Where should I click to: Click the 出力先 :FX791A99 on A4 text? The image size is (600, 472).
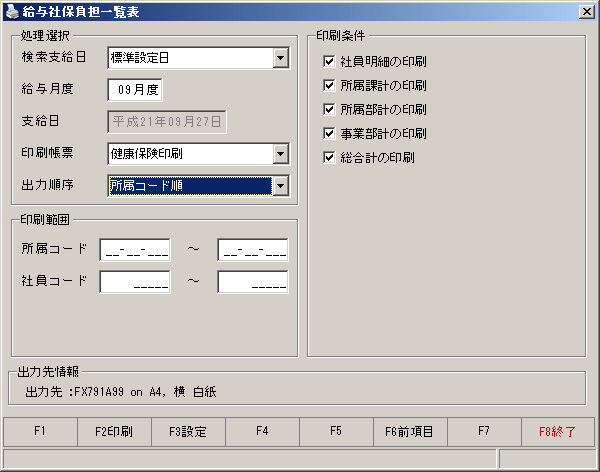point(121,392)
